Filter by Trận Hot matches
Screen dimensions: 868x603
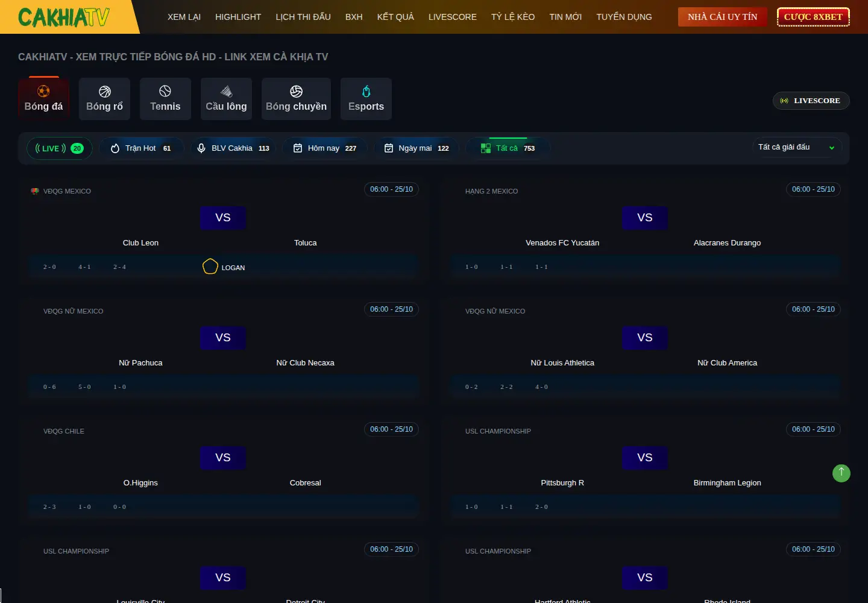(x=142, y=148)
